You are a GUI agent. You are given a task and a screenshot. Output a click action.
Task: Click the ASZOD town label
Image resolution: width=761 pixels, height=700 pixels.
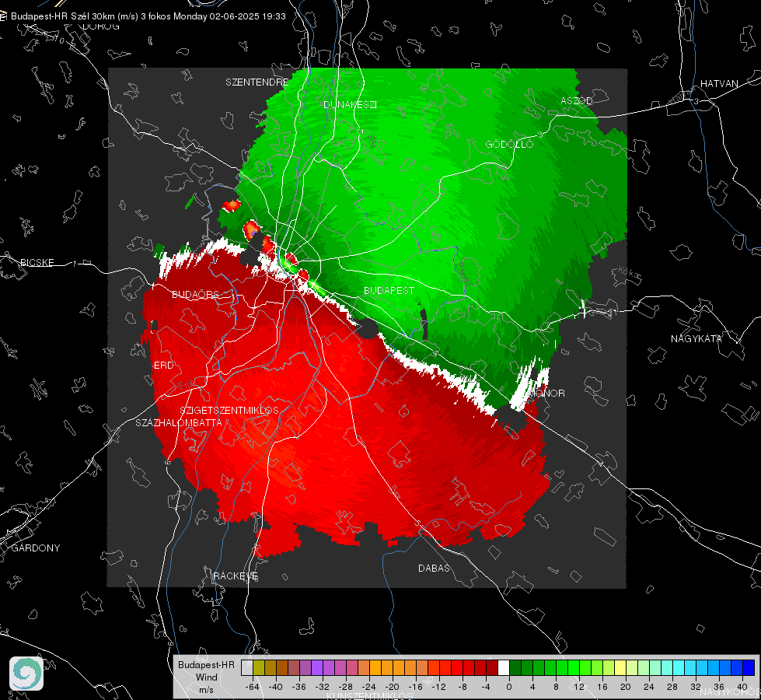(x=577, y=100)
